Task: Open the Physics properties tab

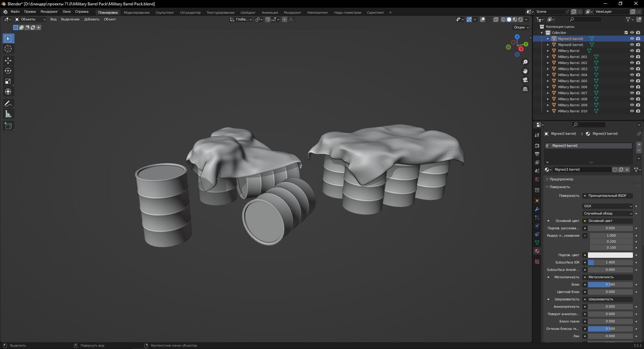Action: pos(537,226)
